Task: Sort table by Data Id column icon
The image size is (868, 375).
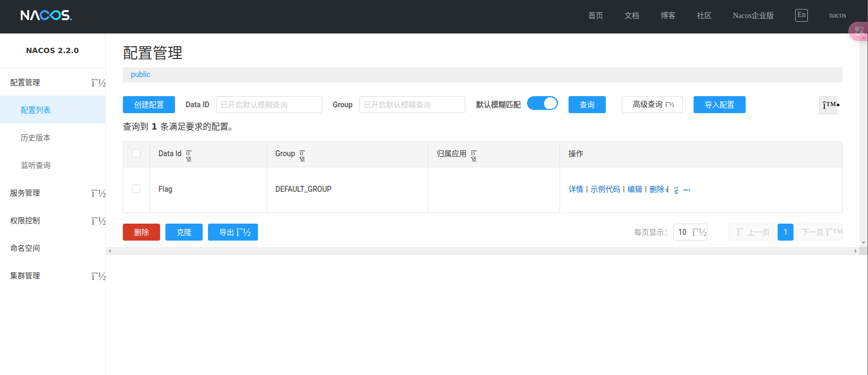Action: coord(189,156)
